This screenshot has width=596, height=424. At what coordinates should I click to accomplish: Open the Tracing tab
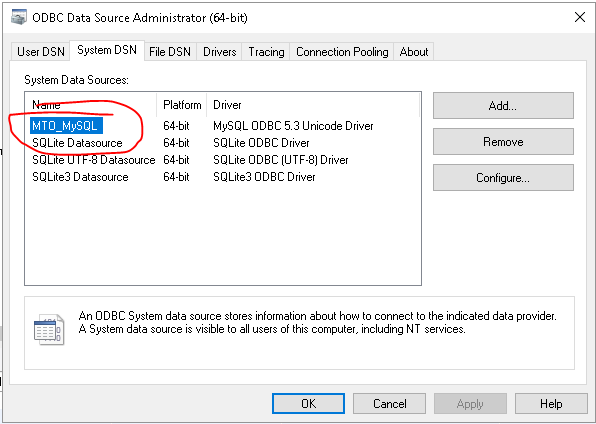(266, 52)
